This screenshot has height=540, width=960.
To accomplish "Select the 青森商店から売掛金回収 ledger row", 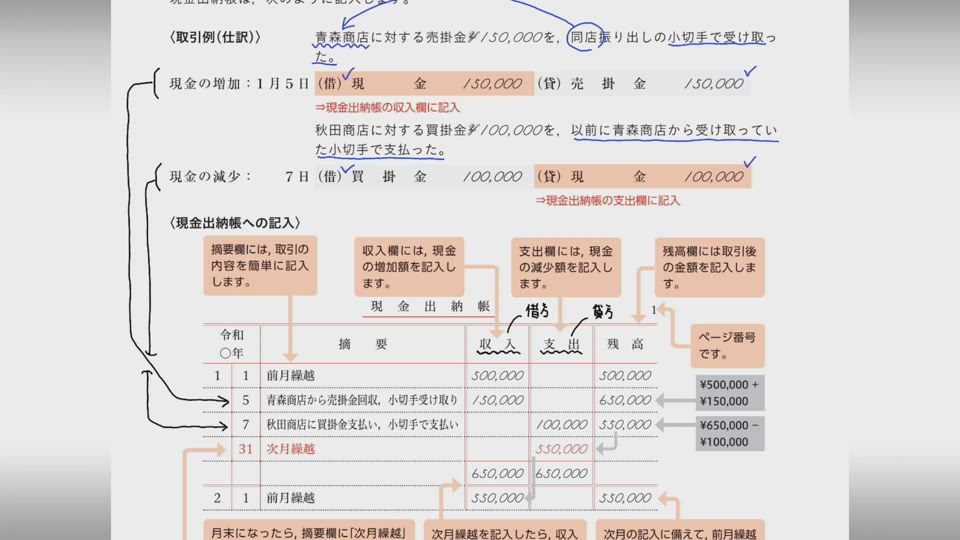I will click(x=361, y=400).
